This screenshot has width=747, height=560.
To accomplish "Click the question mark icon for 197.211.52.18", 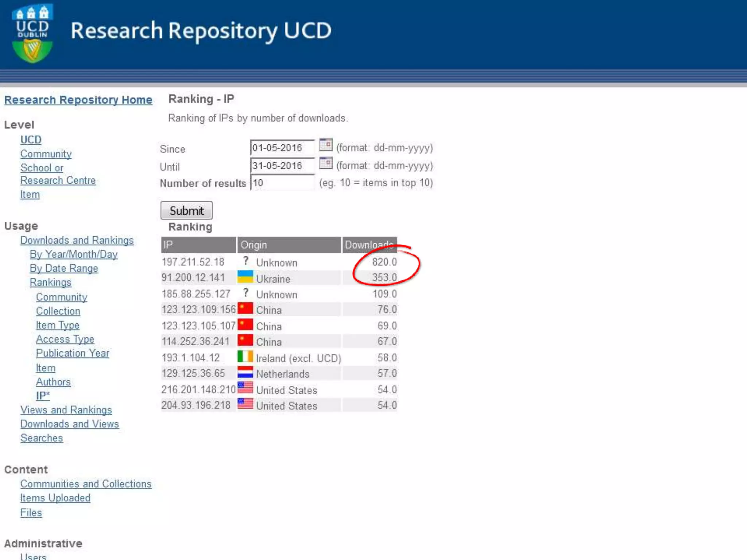I will click(x=246, y=261).
